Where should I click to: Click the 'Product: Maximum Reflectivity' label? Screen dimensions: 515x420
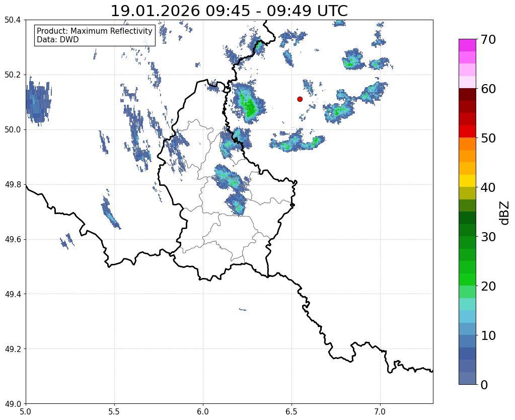pyautogui.click(x=95, y=31)
